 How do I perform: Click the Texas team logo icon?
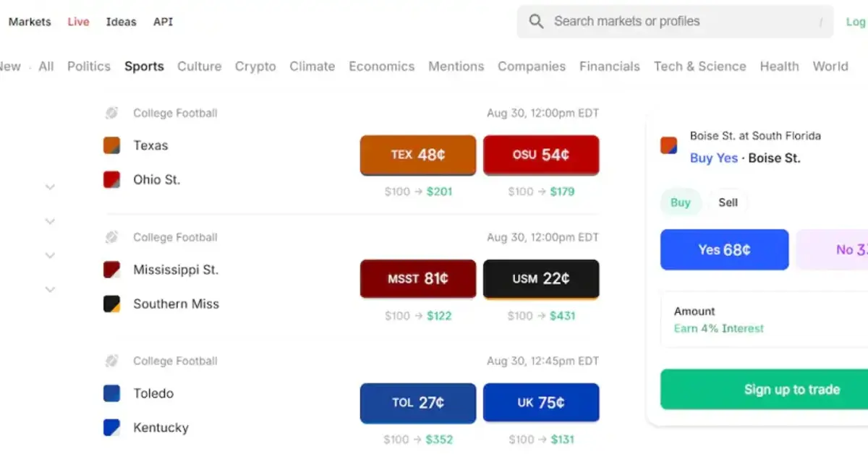click(x=111, y=145)
